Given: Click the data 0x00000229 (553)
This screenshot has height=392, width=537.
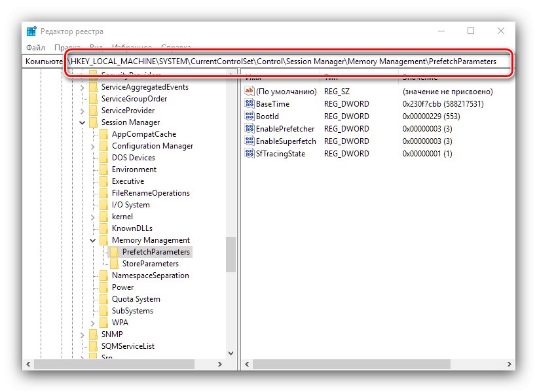Looking at the screenshot, I should [431, 116].
